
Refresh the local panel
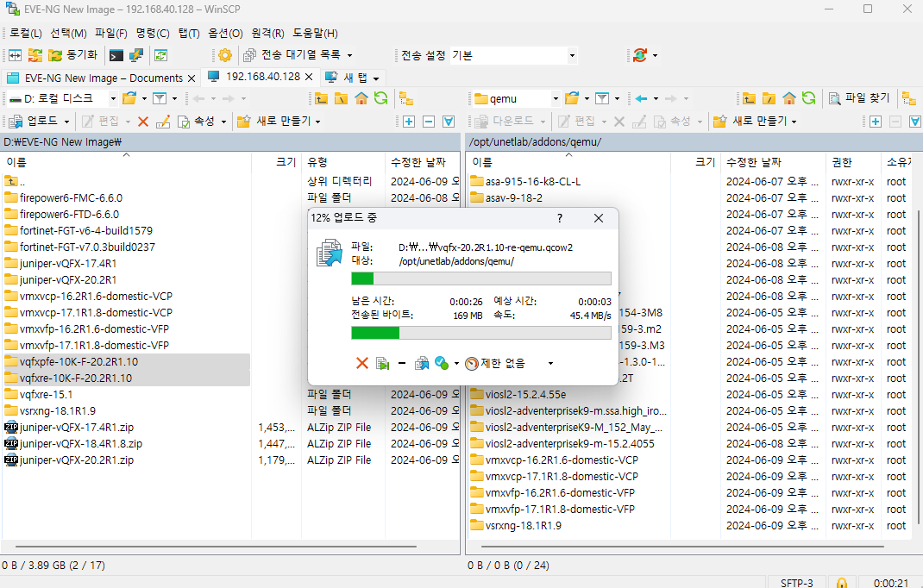(x=381, y=98)
